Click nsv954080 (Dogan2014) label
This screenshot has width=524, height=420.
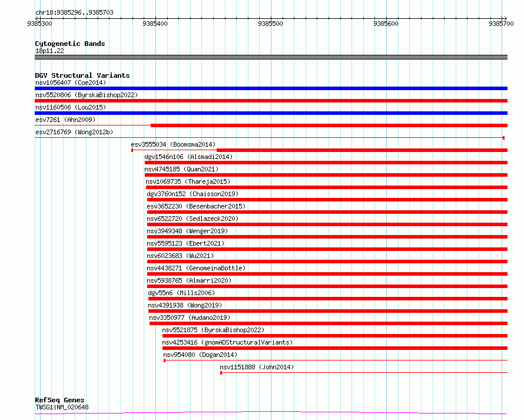pos(200,355)
